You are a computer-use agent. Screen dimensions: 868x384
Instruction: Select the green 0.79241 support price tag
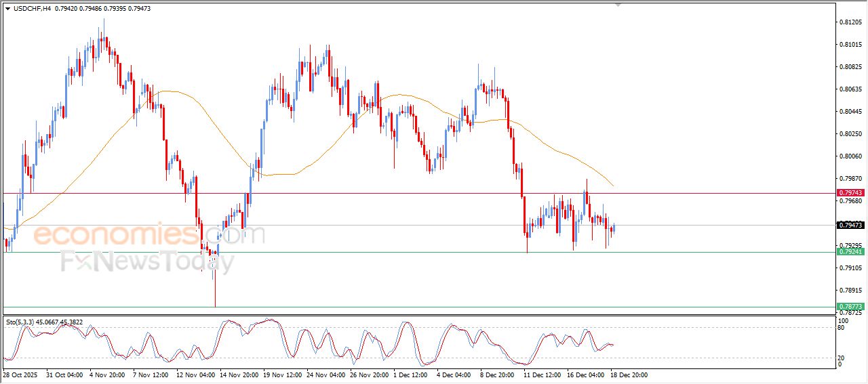point(850,252)
